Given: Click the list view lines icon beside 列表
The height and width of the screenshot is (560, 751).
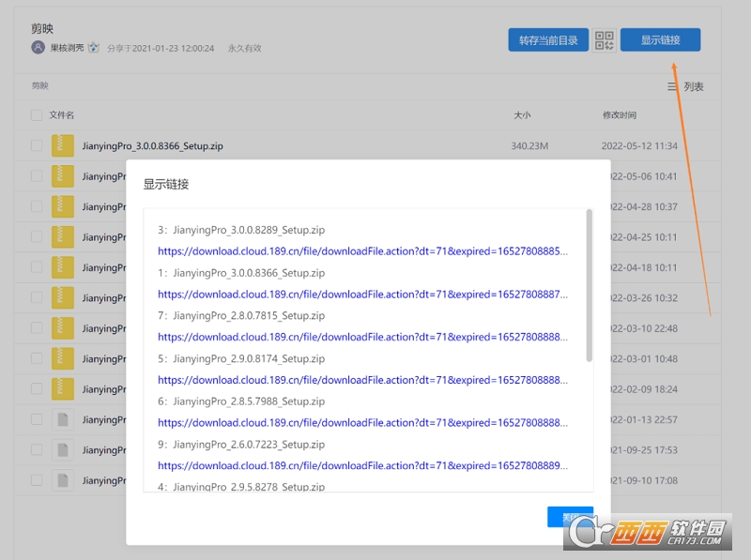Looking at the screenshot, I should pyautogui.click(x=672, y=85).
